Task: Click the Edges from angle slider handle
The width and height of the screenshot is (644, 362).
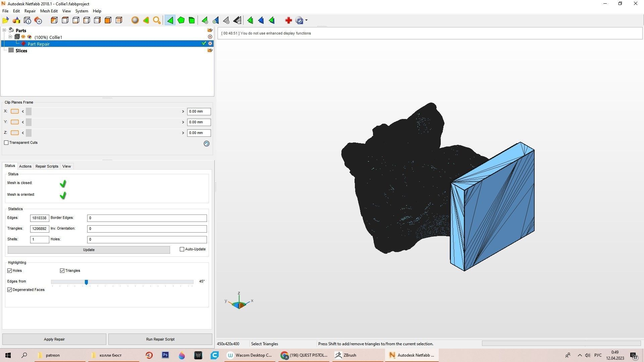Action: tap(86, 282)
